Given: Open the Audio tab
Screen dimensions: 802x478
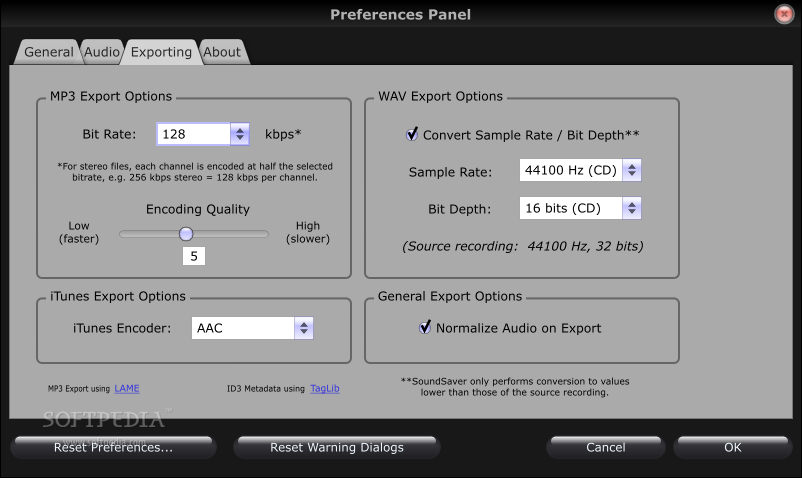Looking at the screenshot, I should click(102, 52).
